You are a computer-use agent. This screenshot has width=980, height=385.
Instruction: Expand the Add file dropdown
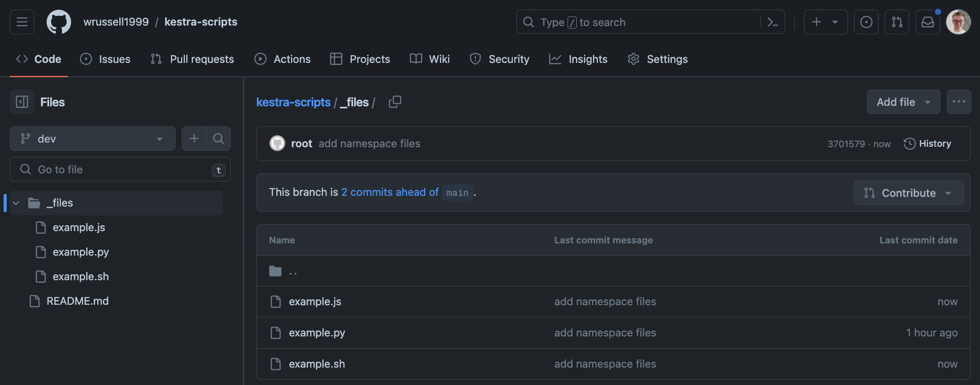click(903, 102)
